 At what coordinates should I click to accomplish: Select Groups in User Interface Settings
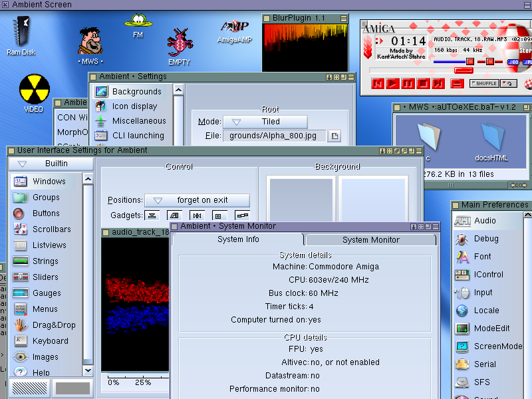pos(46,197)
